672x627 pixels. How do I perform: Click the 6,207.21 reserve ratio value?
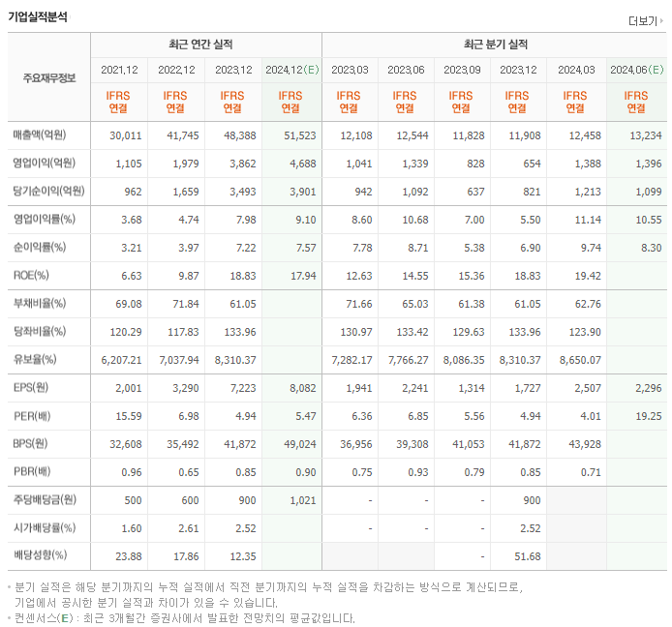121,360
